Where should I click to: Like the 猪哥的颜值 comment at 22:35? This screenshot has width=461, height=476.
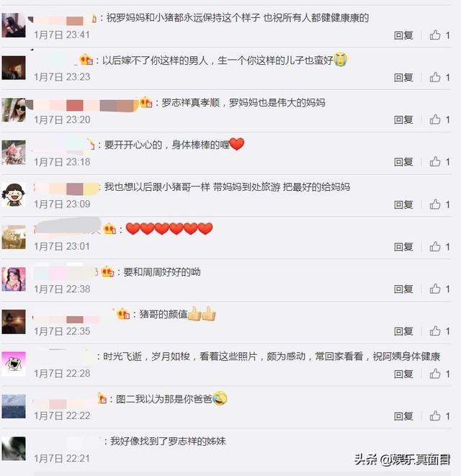[x=435, y=331]
